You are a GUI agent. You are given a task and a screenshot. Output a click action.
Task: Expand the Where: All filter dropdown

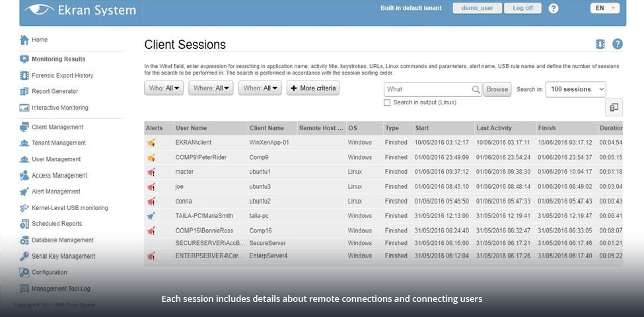pyautogui.click(x=211, y=88)
